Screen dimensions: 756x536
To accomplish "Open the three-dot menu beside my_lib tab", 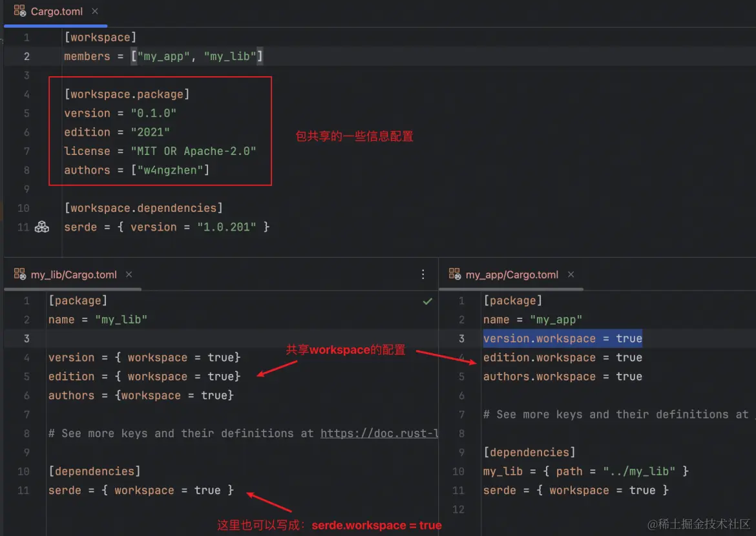I will click(423, 274).
